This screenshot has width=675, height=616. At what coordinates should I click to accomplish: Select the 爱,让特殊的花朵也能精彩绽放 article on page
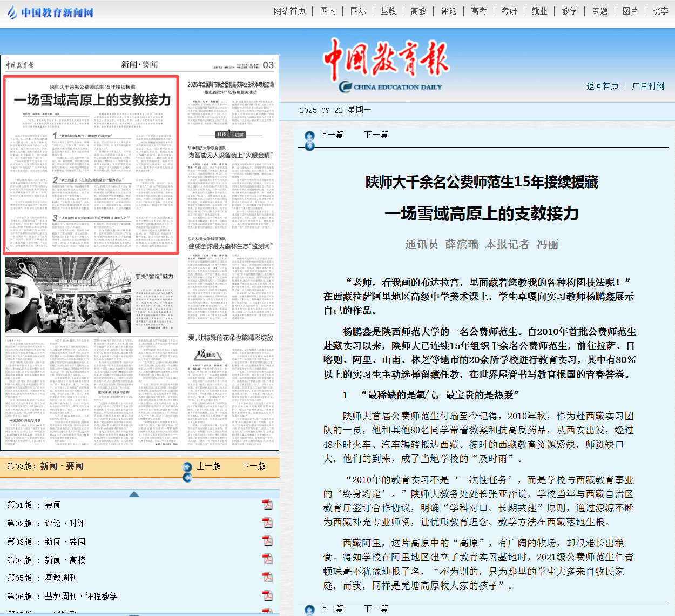(x=231, y=338)
